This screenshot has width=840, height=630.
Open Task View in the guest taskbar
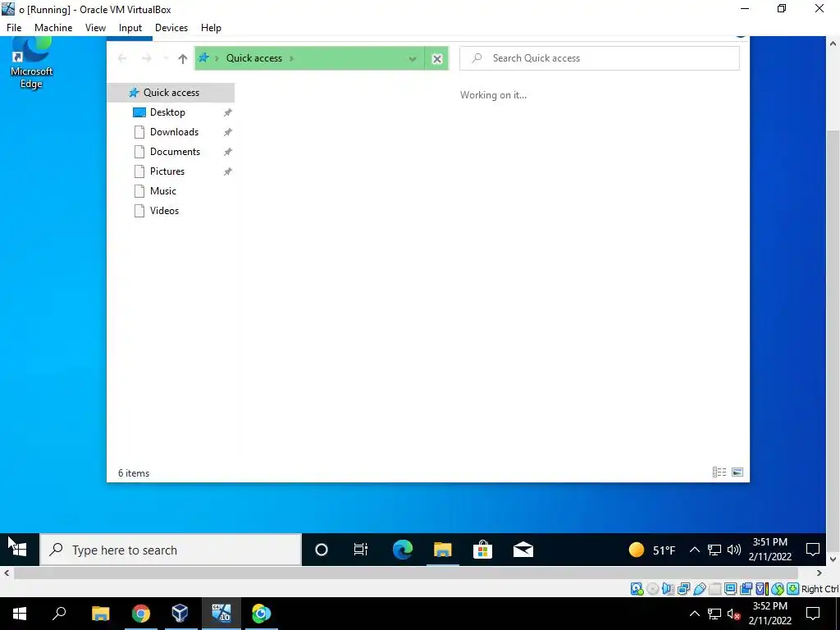361,550
